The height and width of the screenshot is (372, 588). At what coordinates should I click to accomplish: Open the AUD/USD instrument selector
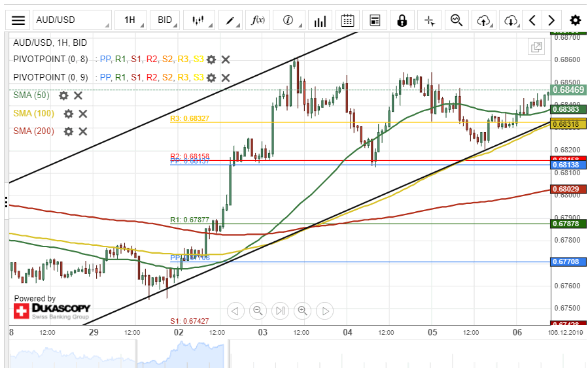click(x=72, y=20)
